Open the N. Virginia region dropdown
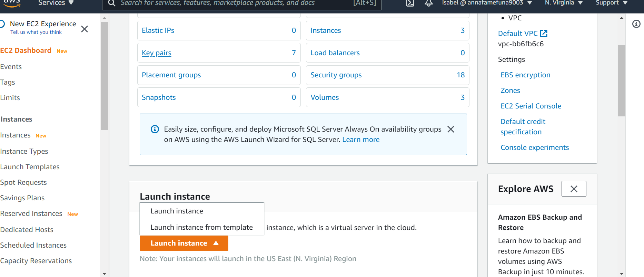Image resolution: width=644 pixels, height=277 pixels. point(564,3)
